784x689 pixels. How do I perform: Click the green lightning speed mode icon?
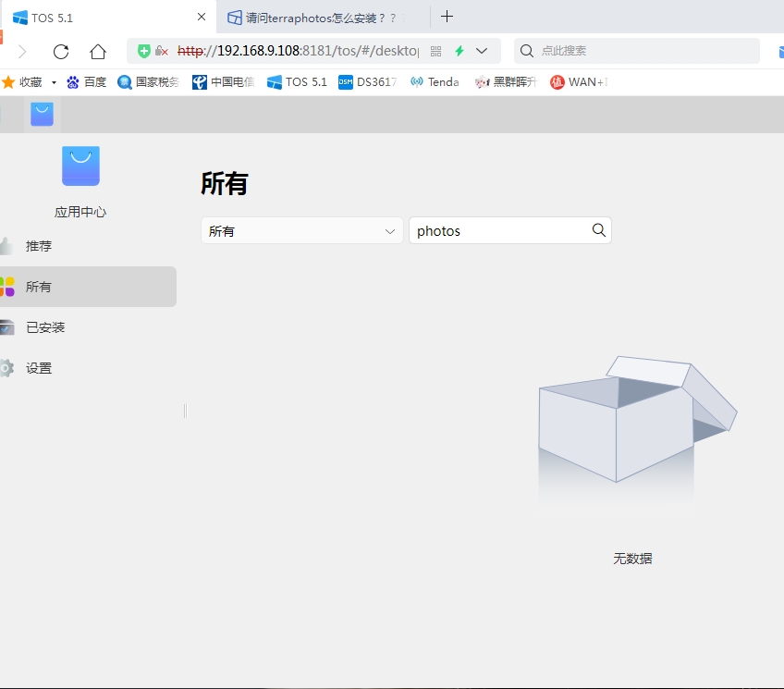pos(459,51)
